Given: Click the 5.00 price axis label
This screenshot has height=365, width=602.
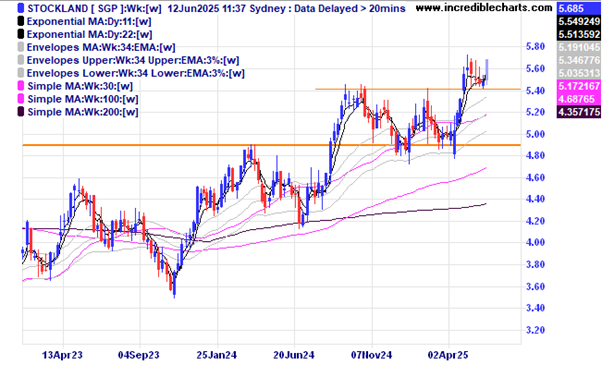Looking at the screenshot, I should point(535,134).
